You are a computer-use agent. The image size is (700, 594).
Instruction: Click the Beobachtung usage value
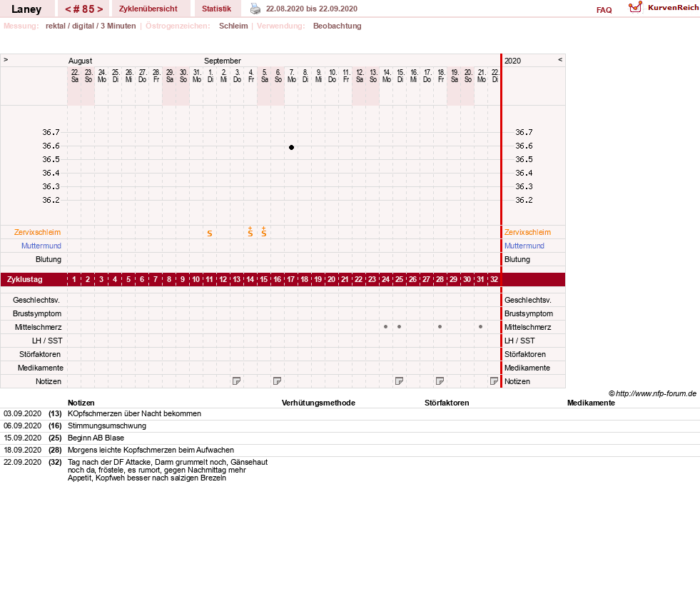pos(337,26)
